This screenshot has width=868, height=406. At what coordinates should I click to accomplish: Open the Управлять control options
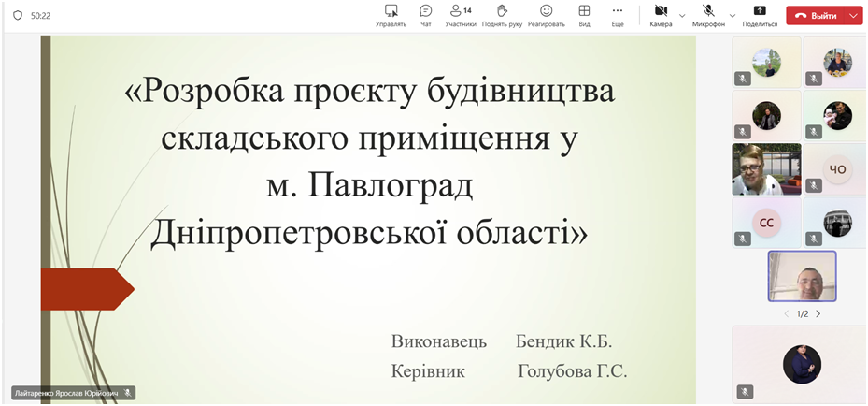coord(391,15)
